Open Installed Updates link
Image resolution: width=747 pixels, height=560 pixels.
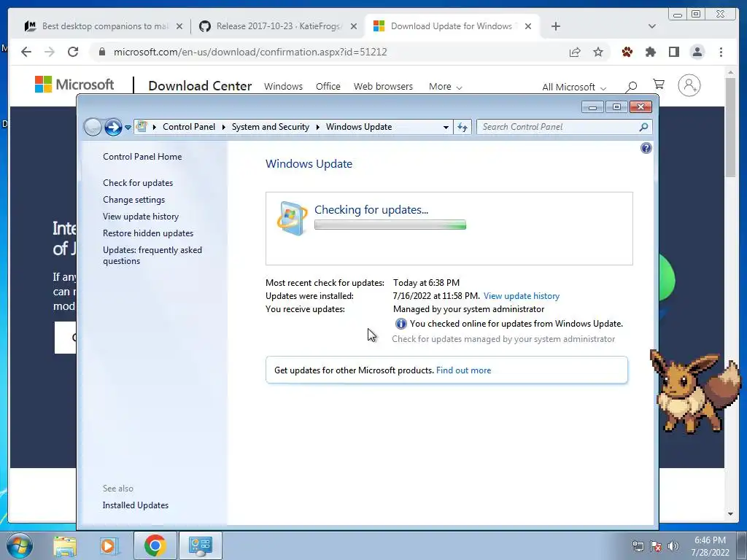pyautogui.click(x=136, y=505)
